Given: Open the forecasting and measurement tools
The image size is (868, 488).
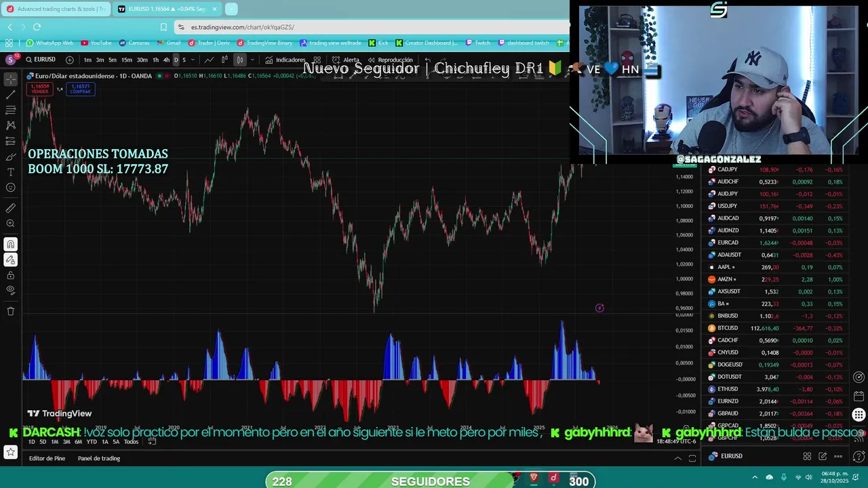Looking at the screenshot, I should click(11, 141).
